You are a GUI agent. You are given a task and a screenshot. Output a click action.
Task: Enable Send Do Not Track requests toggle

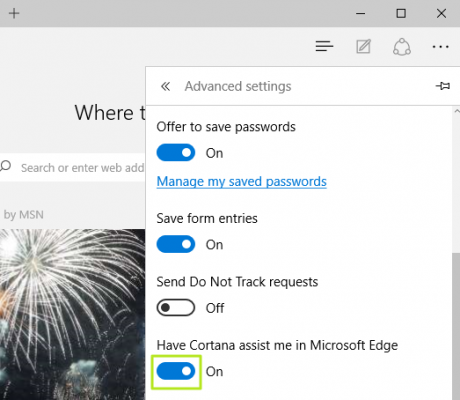pos(176,307)
